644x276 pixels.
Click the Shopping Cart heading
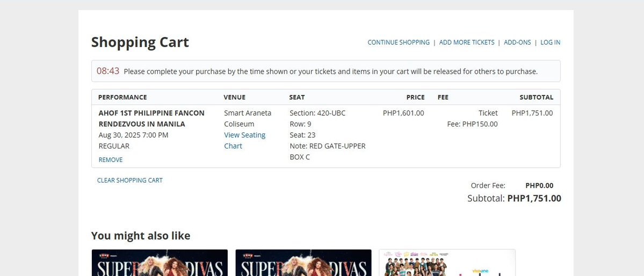click(x=140, y=43)
